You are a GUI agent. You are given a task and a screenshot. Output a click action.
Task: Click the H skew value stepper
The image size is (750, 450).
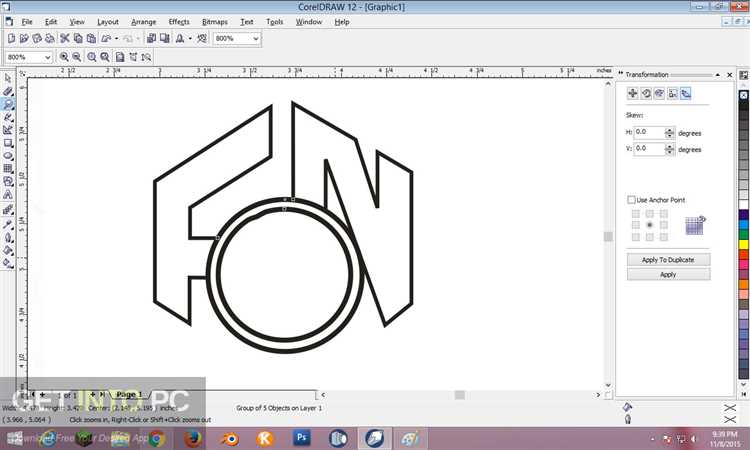[670, 132]
